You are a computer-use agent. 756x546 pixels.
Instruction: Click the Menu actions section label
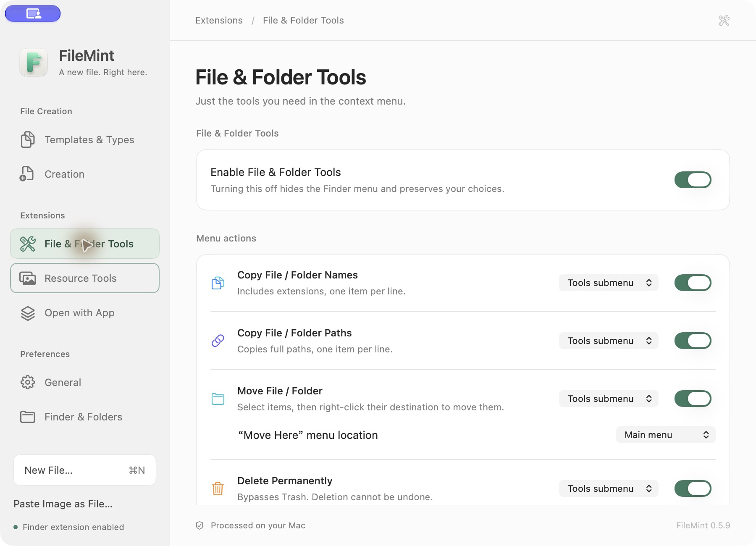(x=226, y=238)
